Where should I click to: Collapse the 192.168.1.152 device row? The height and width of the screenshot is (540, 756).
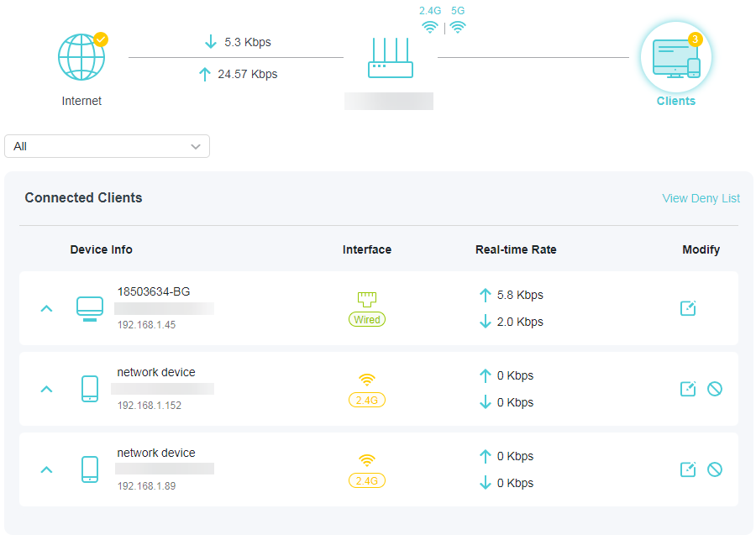[47, 389]
